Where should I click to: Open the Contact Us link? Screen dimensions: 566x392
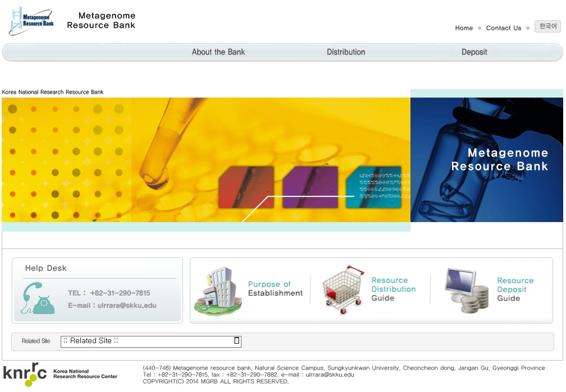point(504,28)
